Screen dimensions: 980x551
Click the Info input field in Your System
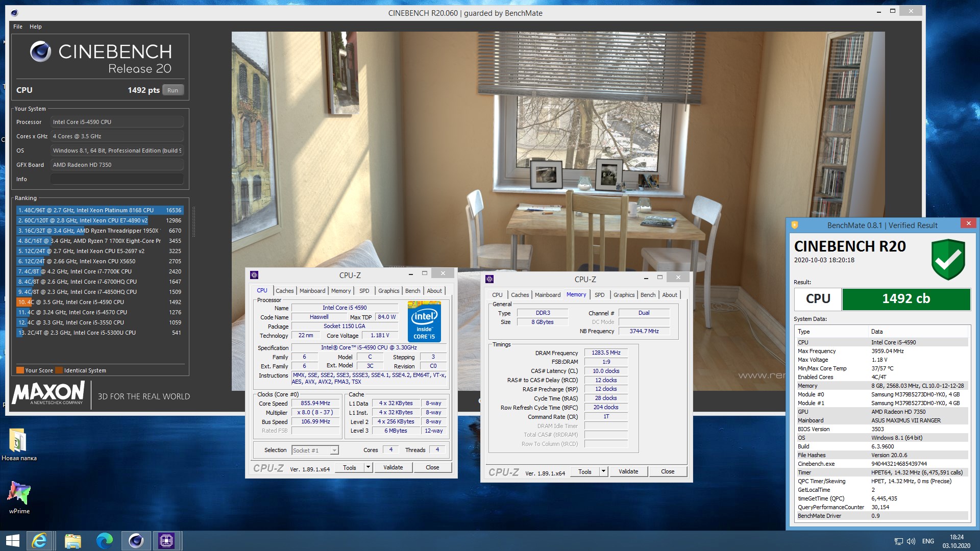coord(117,179)
